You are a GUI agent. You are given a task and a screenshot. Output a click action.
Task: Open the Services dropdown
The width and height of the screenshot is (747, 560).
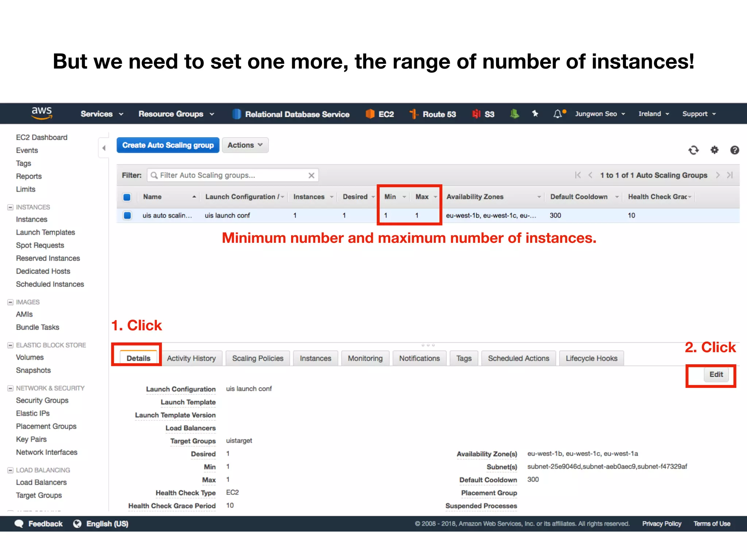click(102, 114)
